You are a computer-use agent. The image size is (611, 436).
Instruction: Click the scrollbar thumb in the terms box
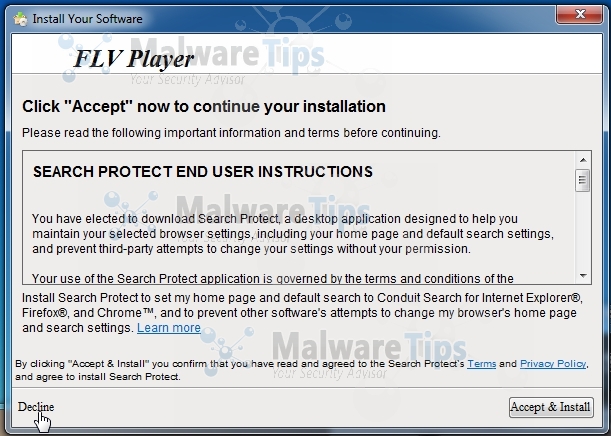tap(582, 181)
